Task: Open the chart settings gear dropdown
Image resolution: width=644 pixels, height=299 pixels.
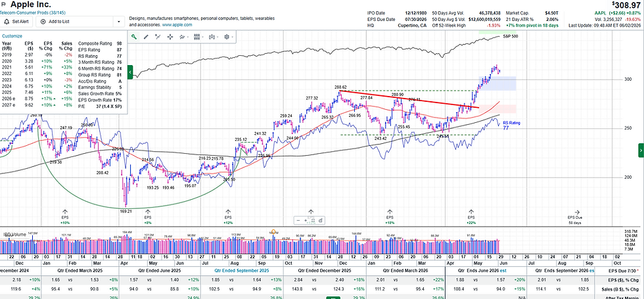Action: click(x=227, y=37)
